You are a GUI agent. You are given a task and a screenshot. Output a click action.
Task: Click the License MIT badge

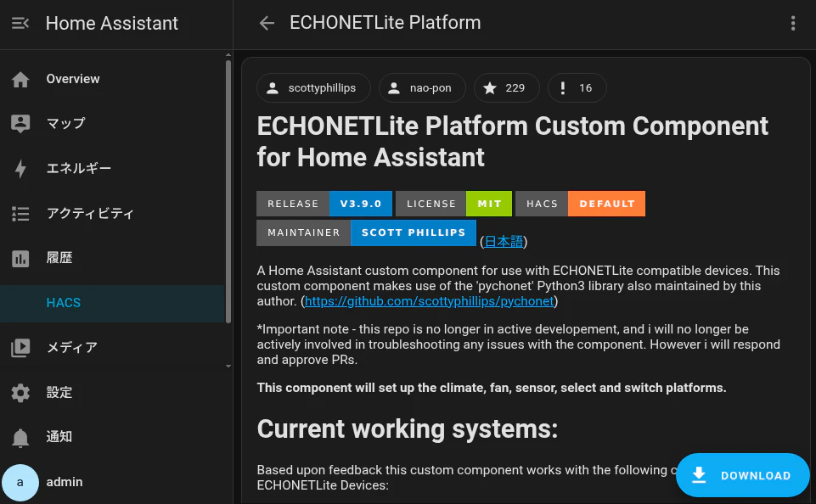pyautogui.click(x=453, y=204)
